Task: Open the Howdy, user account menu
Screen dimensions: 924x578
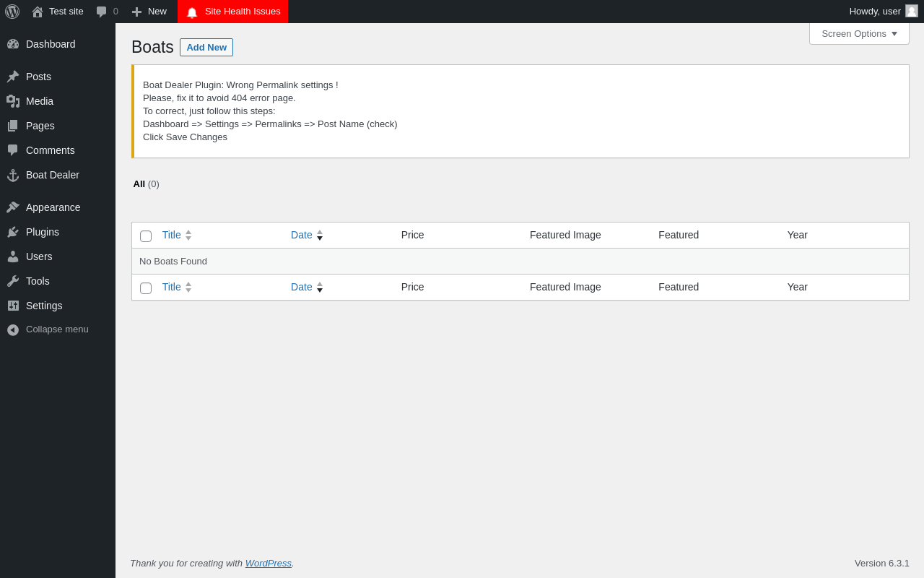Action: pyautogui.click(x=884, y=12)
